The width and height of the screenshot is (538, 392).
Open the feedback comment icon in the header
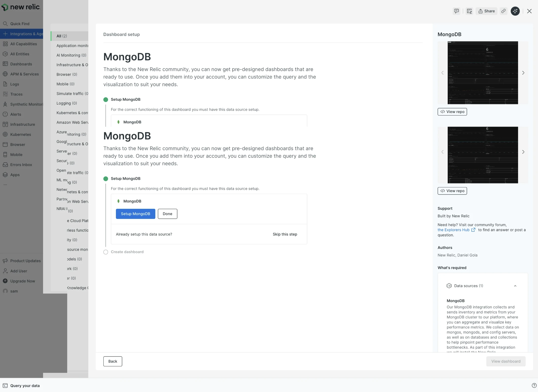[457, 11]
